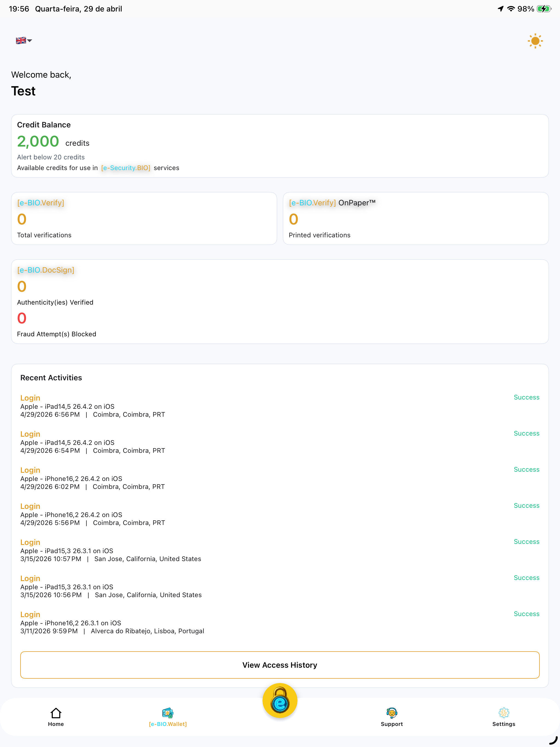The width and height of the screenshot is (560, 747).
Task: Tap the Settings tab label
Action: pyautogui.click(x=504, y=724)
